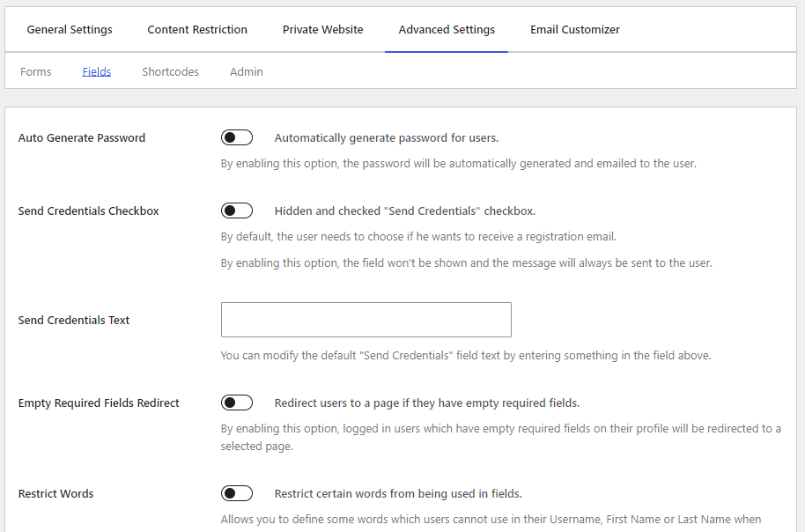Open the Admin sub-tab

246,71
